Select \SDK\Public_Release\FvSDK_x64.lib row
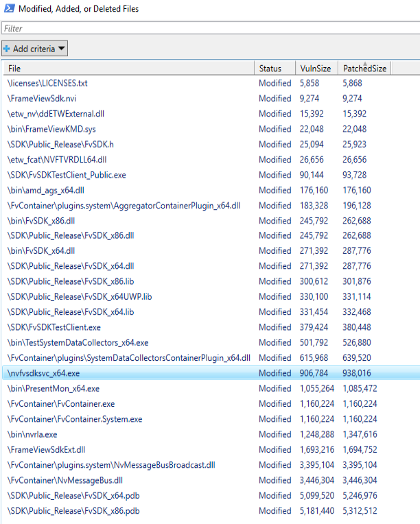 (211, 312)
